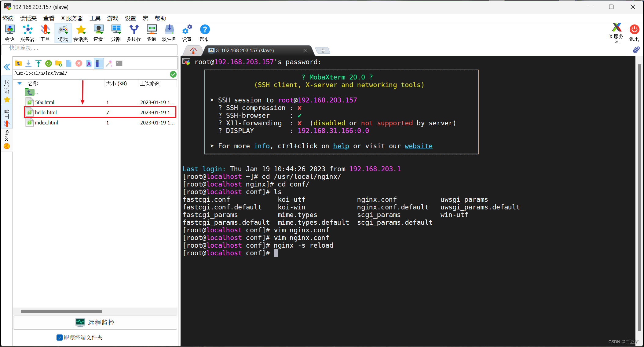The width and height of the screenshot is (644, 347).
Task: Select the index.html file
Action: click(100, 123)
